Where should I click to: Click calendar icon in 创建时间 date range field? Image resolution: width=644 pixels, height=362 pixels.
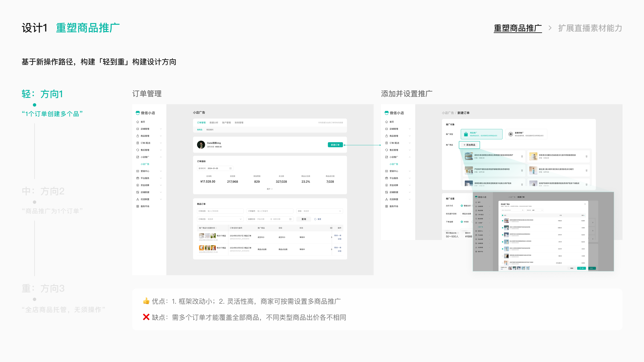pos(290,219)
